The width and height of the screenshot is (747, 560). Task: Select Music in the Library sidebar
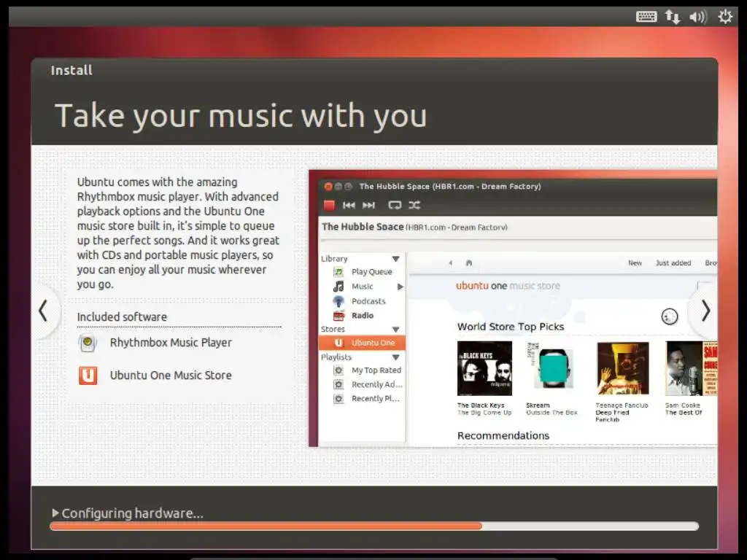click(x=362, y=287)
